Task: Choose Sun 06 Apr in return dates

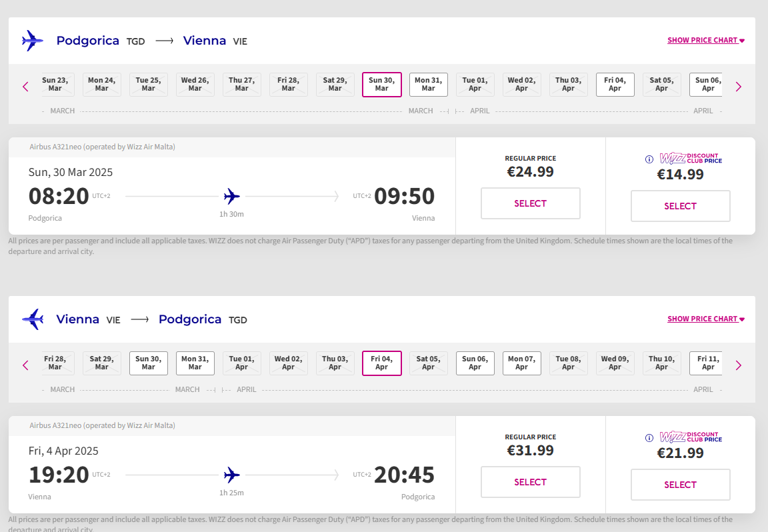Action: (x=475, y=363)
